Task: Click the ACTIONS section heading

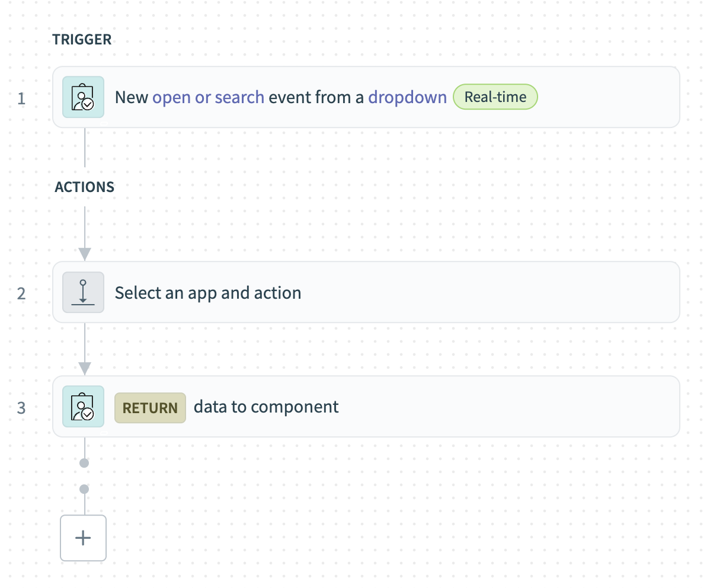Action: (x=85, y=187)
